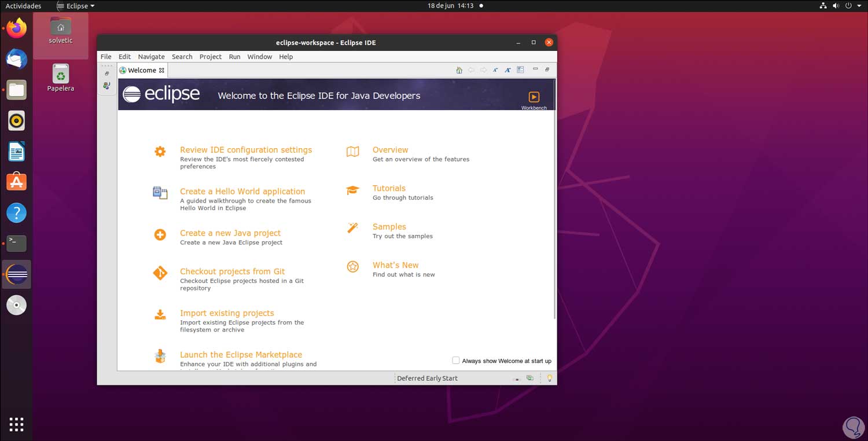Click the Hello World application icon
This screenshot has width=868, height=441.
160,193
